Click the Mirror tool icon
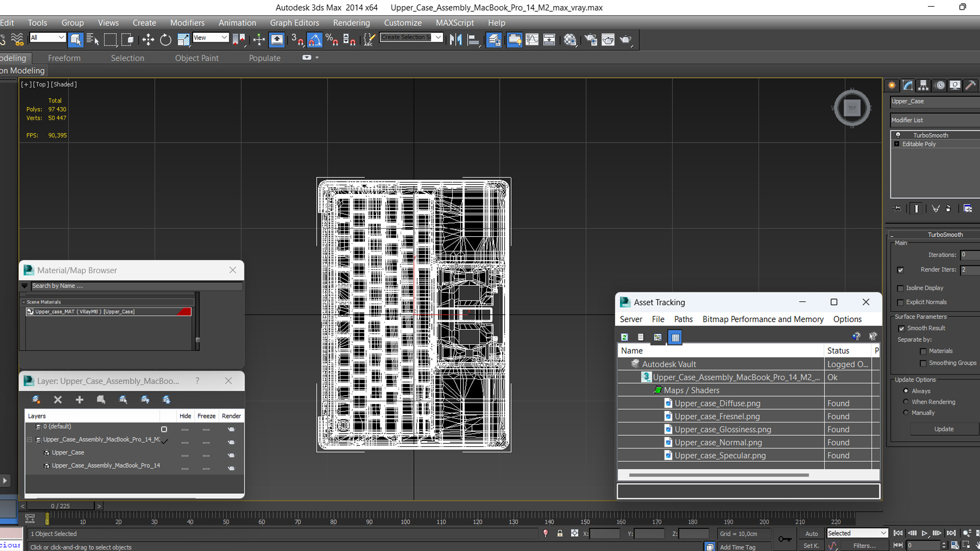 pos(455,39)
